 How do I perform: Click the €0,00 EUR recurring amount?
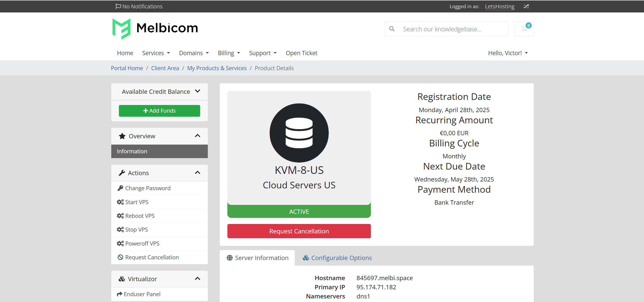[454, 133]
